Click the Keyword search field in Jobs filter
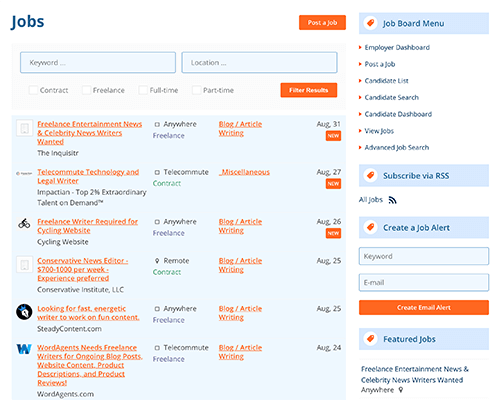Viewport: 499px width, 400px height. (98, 62)
